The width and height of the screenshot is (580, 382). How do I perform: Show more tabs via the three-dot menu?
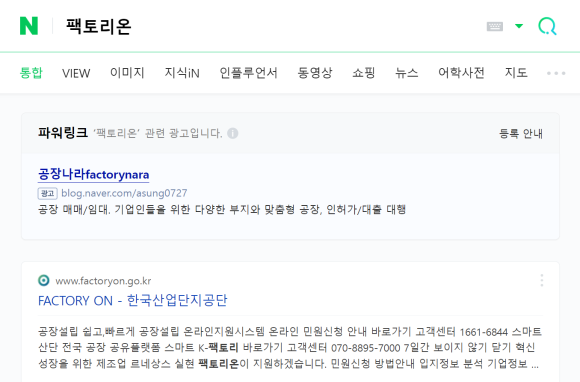(x=556, y=73)
